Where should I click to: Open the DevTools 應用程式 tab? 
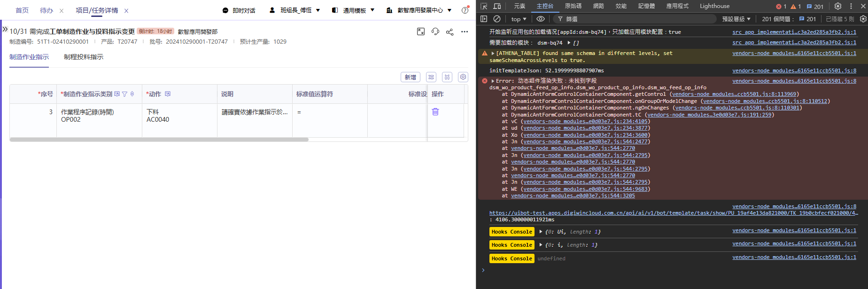pyautogui.click(x=677, y=6)
